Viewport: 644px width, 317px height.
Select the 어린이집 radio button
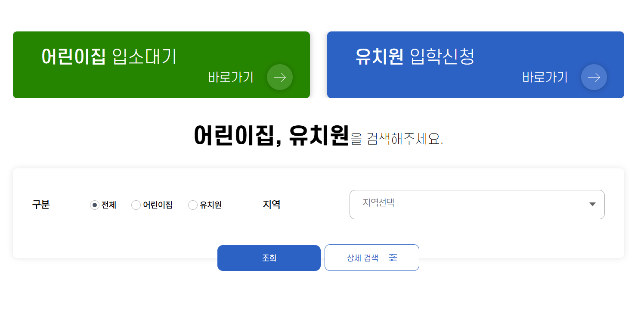pos(136,205)
